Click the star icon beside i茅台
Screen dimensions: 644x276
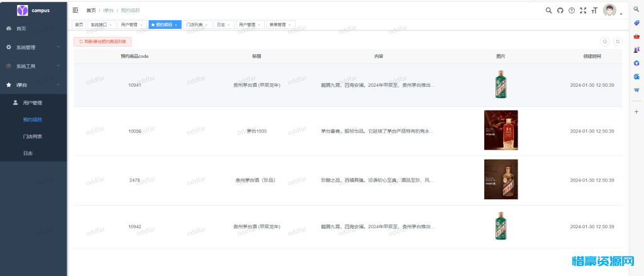click(9, 85)
